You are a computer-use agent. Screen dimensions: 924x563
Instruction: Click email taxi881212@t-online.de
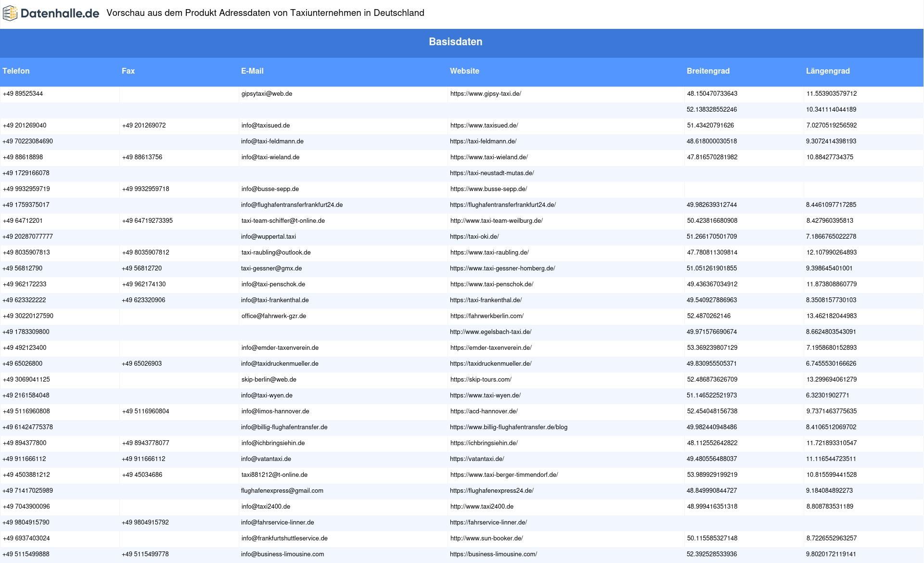click(x=274, y=475)
